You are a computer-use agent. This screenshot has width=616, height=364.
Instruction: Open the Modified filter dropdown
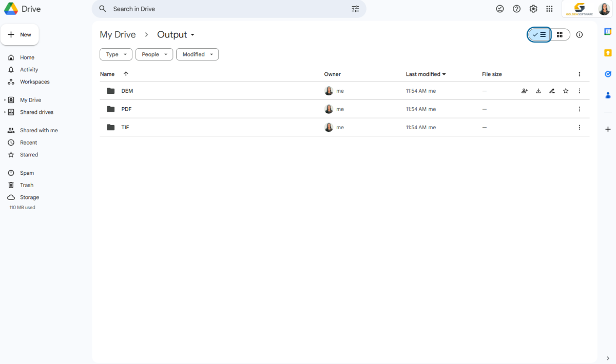tap(197, 54)
